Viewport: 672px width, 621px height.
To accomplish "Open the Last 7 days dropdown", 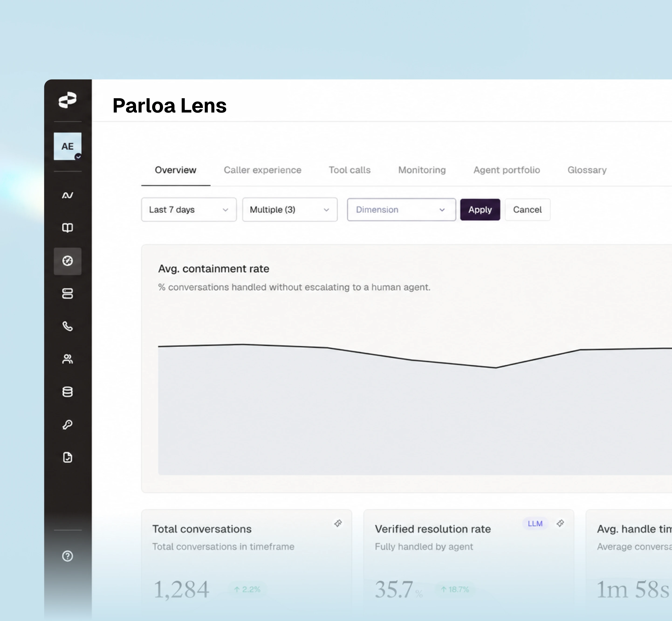I will [x=189, y=210].
